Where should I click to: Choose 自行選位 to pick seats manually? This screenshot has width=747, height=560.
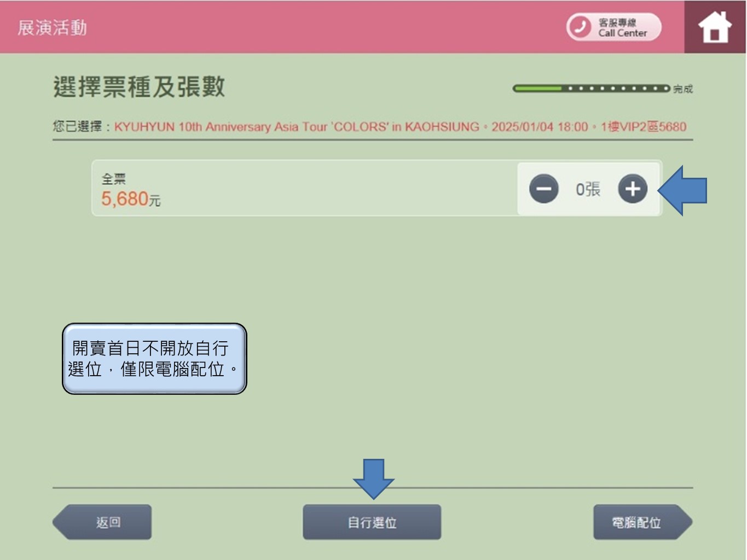[x=372, y=522]
